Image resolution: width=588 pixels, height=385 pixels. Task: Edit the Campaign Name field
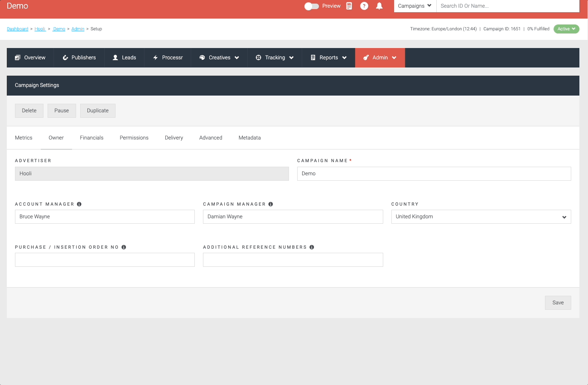pos(434,173)
